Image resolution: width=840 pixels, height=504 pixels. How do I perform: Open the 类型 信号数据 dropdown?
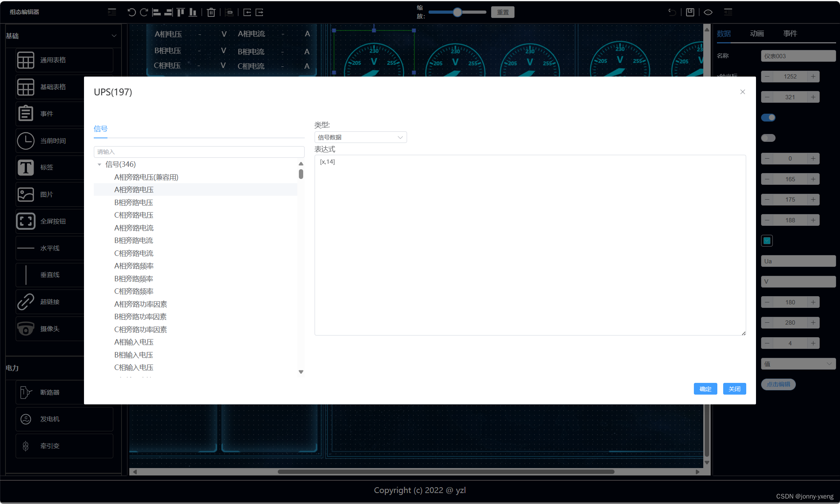(360, 137)
